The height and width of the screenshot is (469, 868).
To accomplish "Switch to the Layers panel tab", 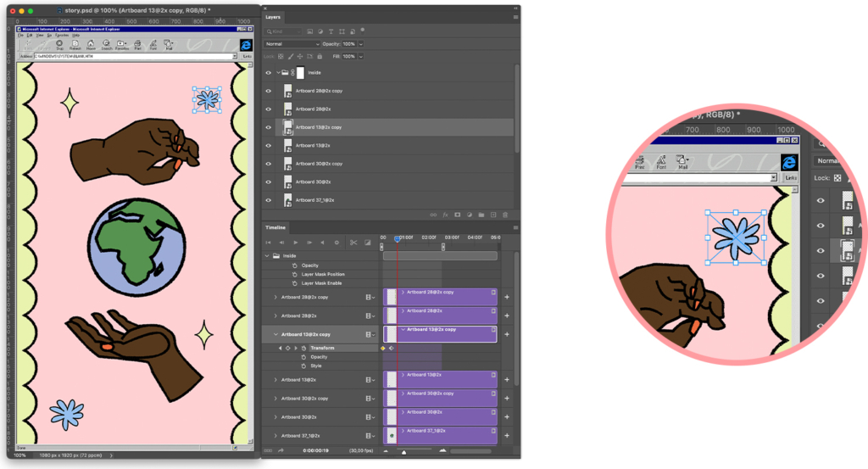I will [x=273, y=17].
